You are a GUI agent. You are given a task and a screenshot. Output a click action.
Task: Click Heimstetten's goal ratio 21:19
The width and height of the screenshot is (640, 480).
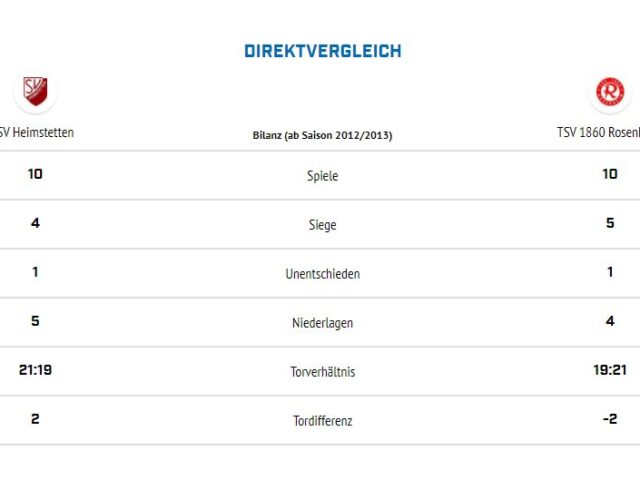(x=35, y=370)
